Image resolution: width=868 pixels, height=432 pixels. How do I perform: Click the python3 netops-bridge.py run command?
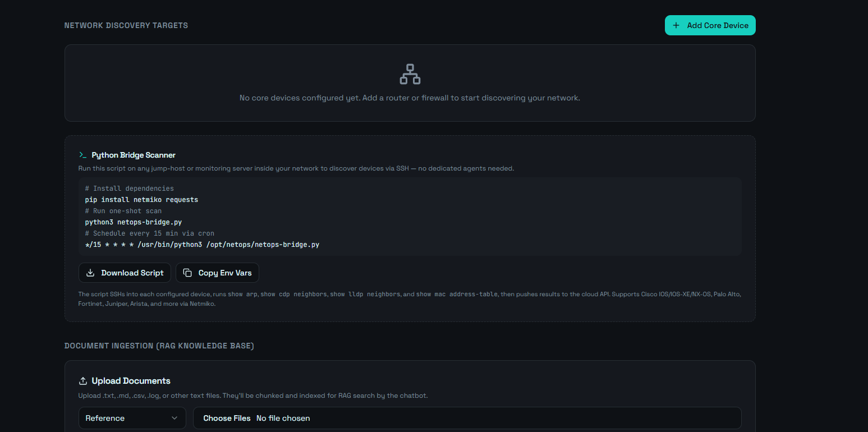pos(133,222)
